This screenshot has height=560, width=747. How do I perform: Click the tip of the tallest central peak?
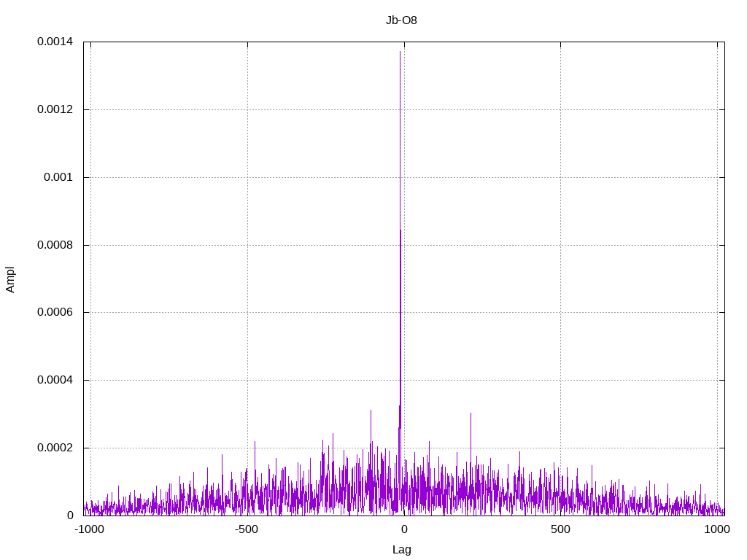click(x=400, y=52)
